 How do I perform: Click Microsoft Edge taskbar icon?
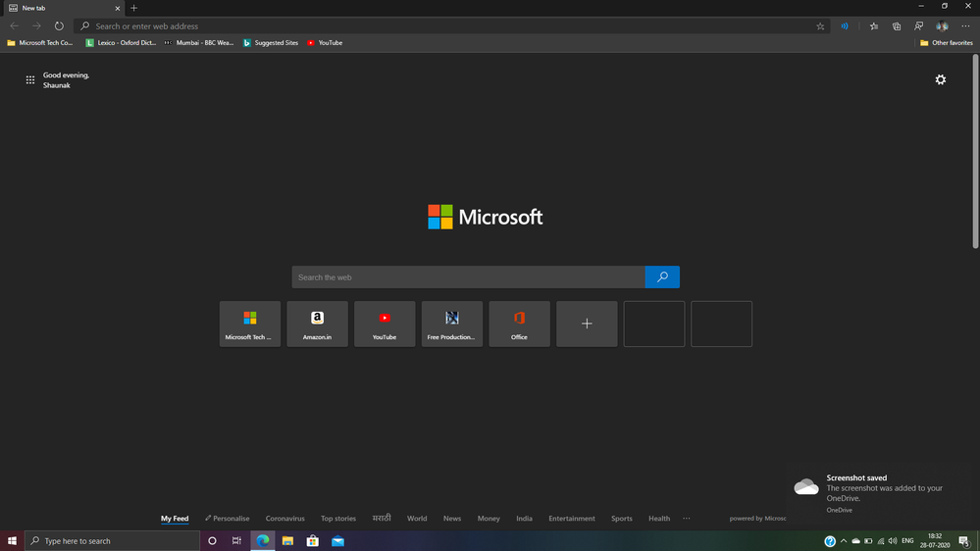point(263,541)
